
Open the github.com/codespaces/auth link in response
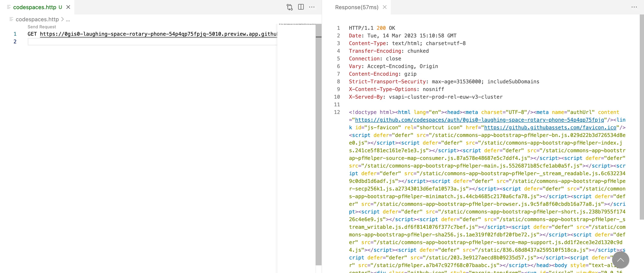click(479, 120)
